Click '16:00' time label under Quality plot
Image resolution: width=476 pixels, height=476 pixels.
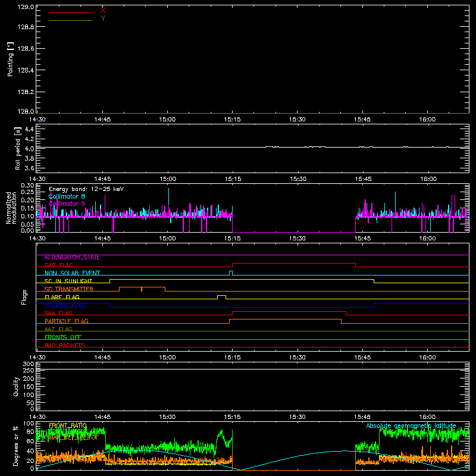click(x=427, y=417)
